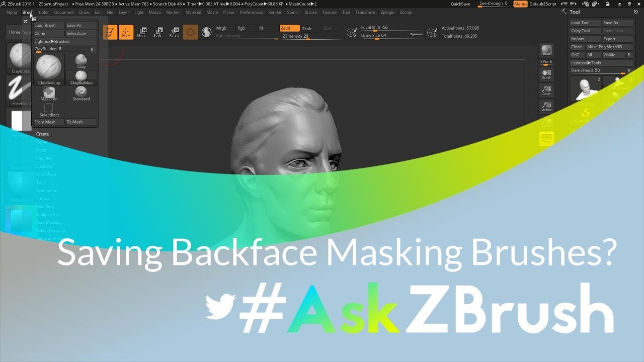
Task: Click the Brush palette refresh arrow icon
Action: (x=26, y=21)
